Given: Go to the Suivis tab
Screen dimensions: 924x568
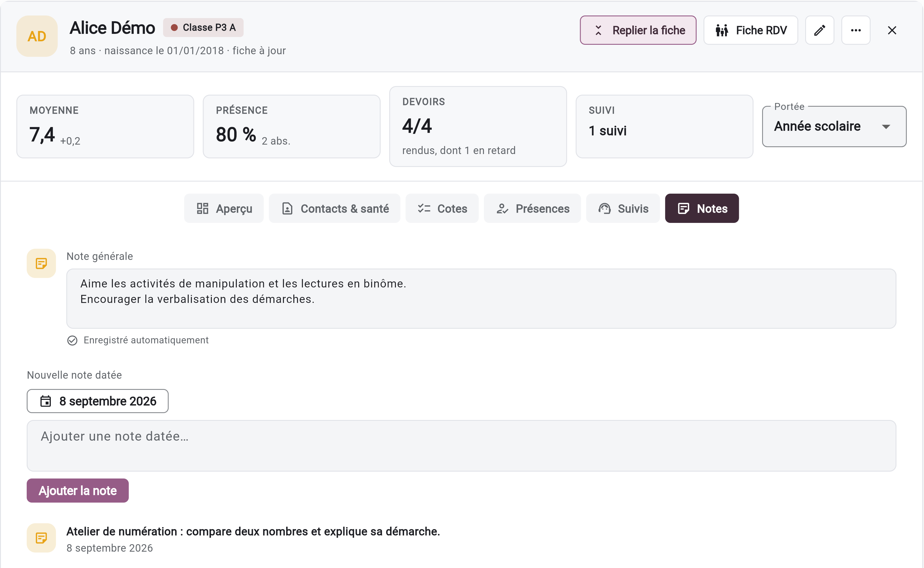Looking at the screenshot, I should coord(623,209).
